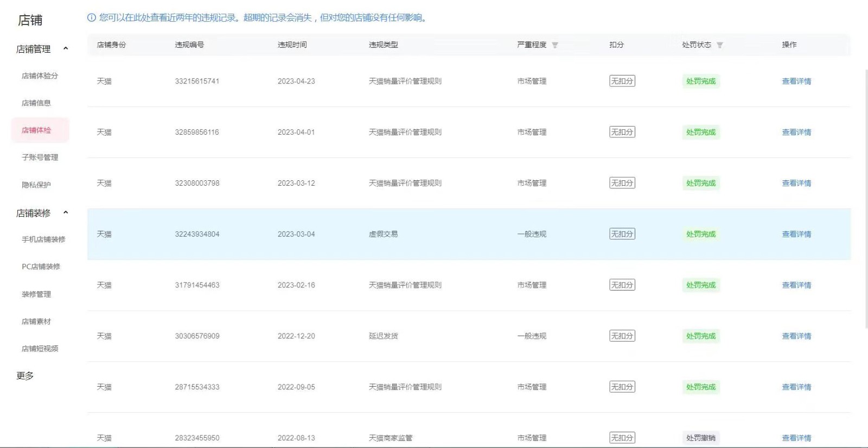The width and height of the screenshot is (868, 448).
Task: Click the 违规编号 column header
Action: [189, 45]
